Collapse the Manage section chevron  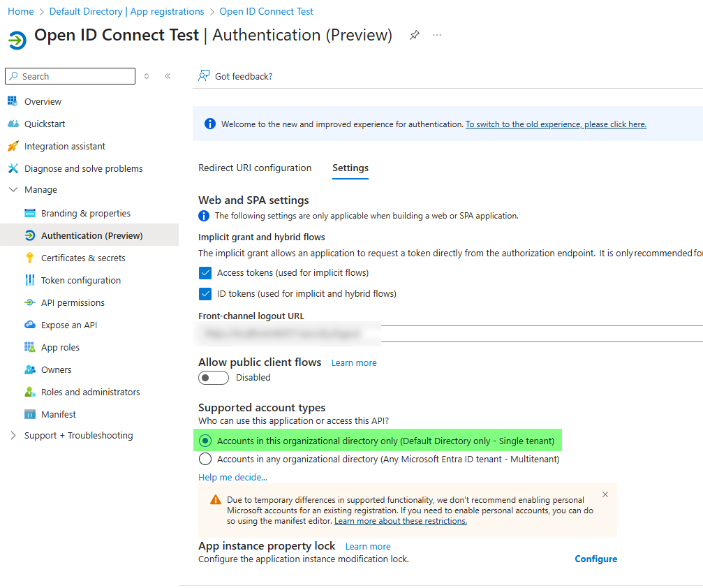click(13, 189)
